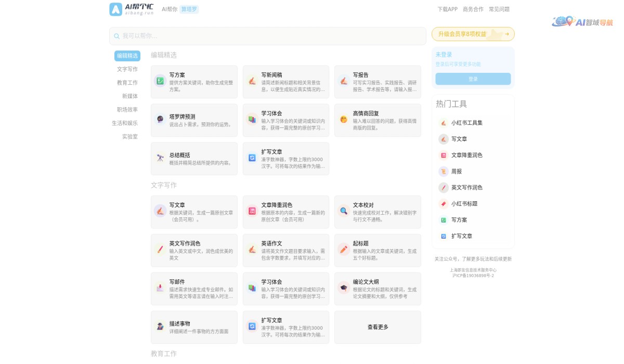Viewport: 624px width, 364px height.
Task: Select the 小红书工具集 icon
Action: tap(443, 123)
